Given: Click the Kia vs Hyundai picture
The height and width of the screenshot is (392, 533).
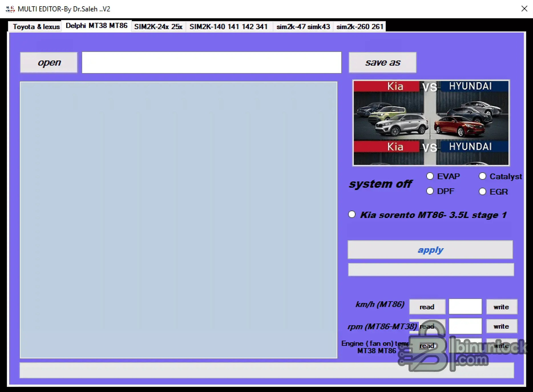Looking at the screenshot, I should coord(431,123).
